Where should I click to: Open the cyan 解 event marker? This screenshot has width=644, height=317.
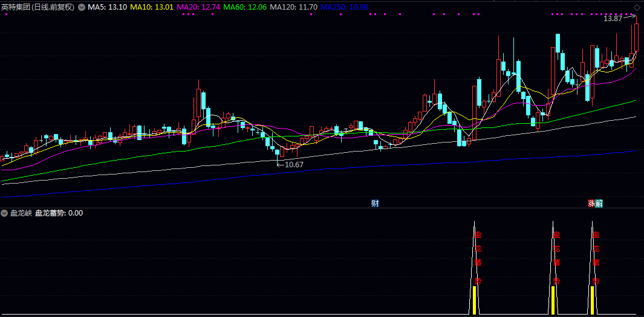[x=599, y=203]
